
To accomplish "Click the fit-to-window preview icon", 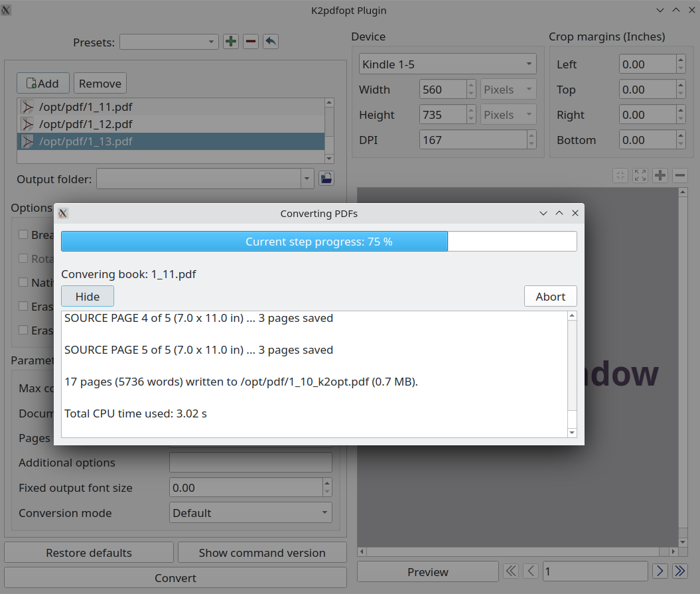I will point(640,175).
